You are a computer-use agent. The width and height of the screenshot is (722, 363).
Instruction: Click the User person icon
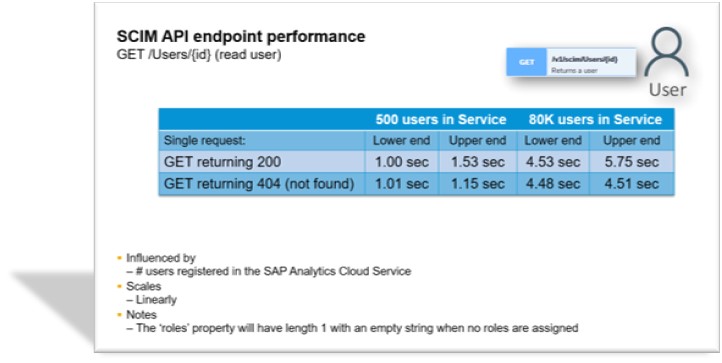[666, 52]
